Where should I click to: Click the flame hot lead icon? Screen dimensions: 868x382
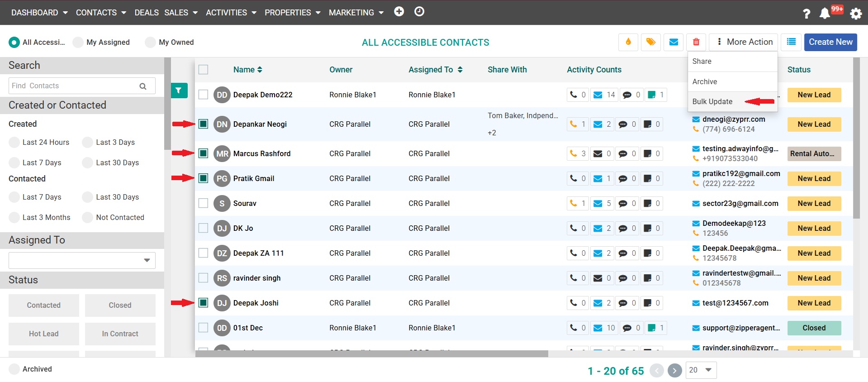[628, 42]
